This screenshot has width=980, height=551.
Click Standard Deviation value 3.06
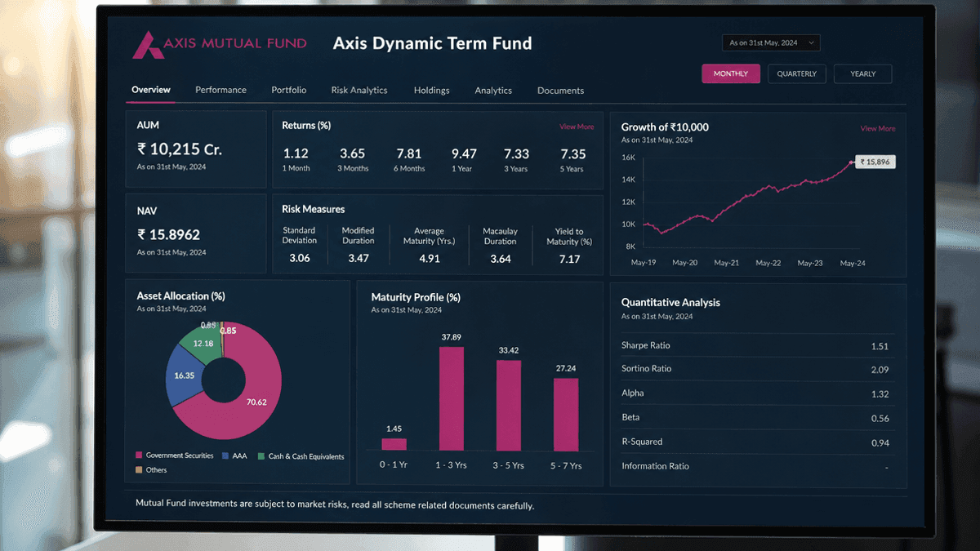300,258
